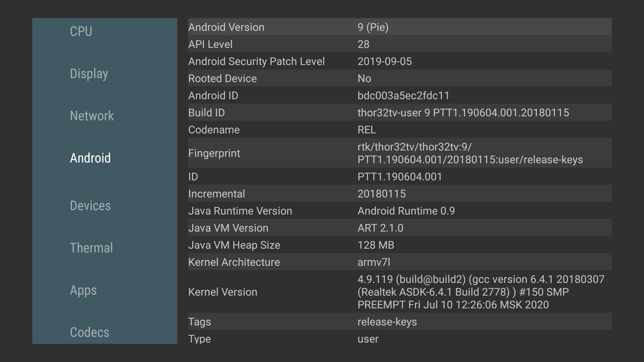The width and height of the screenshot is (644, 362).
Task: Click the Android Security Patch Level label
Action: (257, 61)
